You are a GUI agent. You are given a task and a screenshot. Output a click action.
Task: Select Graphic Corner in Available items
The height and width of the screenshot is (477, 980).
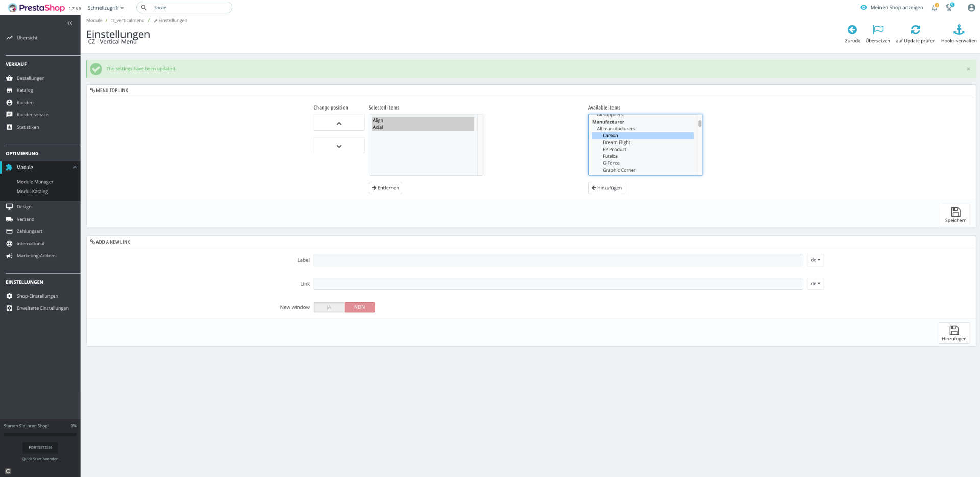point(643,170)
